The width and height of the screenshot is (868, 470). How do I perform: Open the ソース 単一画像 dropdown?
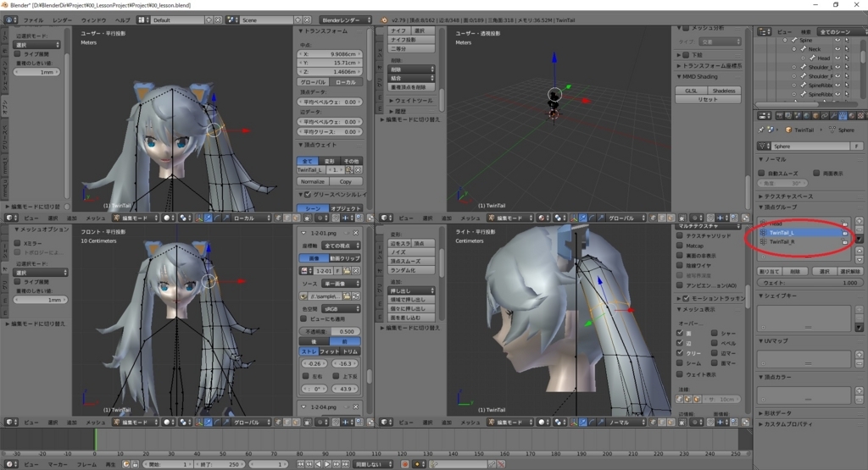tap(342, 284)
